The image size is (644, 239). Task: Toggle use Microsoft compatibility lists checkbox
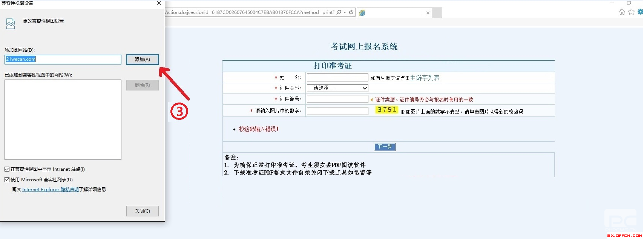[7, 180]
